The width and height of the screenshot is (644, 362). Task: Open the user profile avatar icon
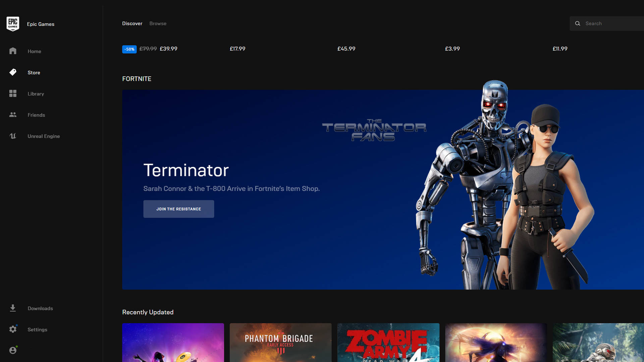(x=13, y=350)
